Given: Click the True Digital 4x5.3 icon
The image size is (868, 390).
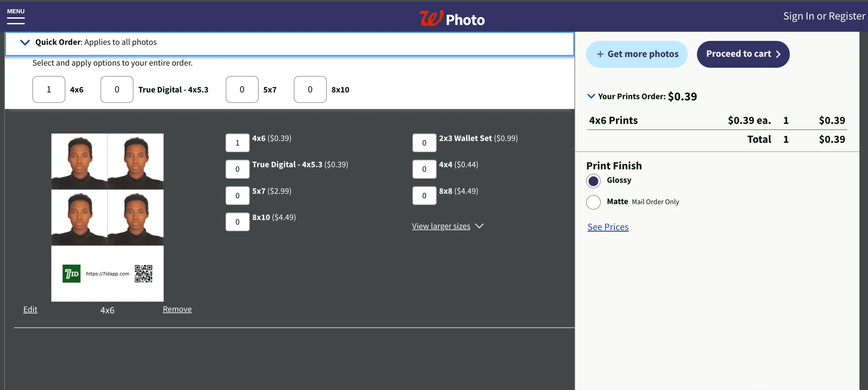Looking at the screenshot, I should click(116, 89).
